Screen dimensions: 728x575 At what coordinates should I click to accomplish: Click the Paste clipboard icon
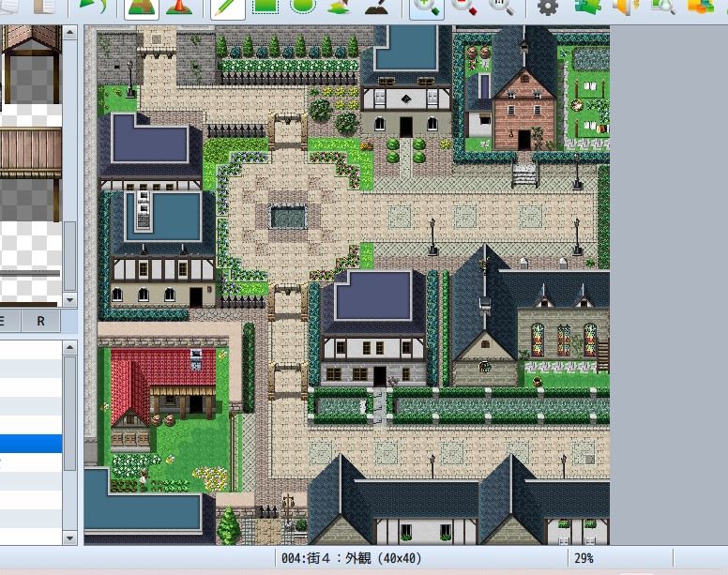44,6
